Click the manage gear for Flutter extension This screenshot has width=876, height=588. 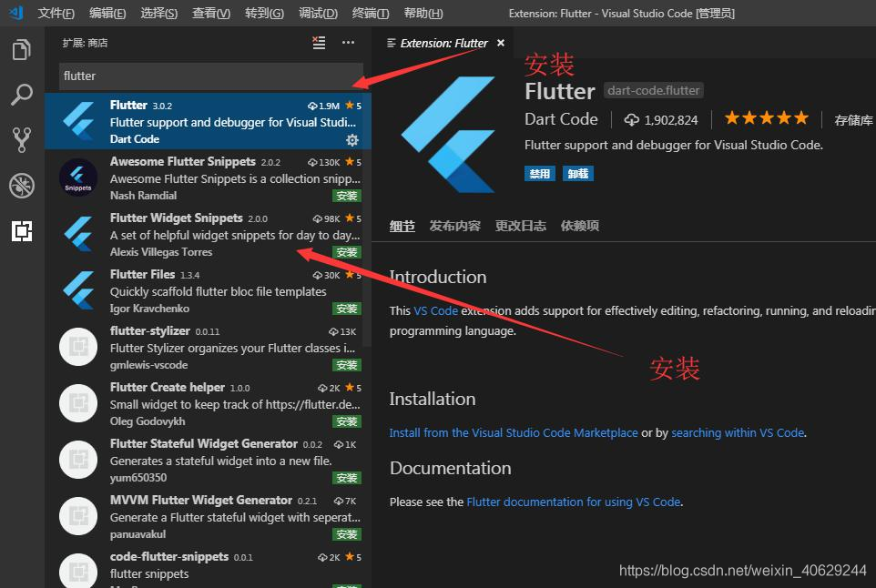click(x=352, y=139)
